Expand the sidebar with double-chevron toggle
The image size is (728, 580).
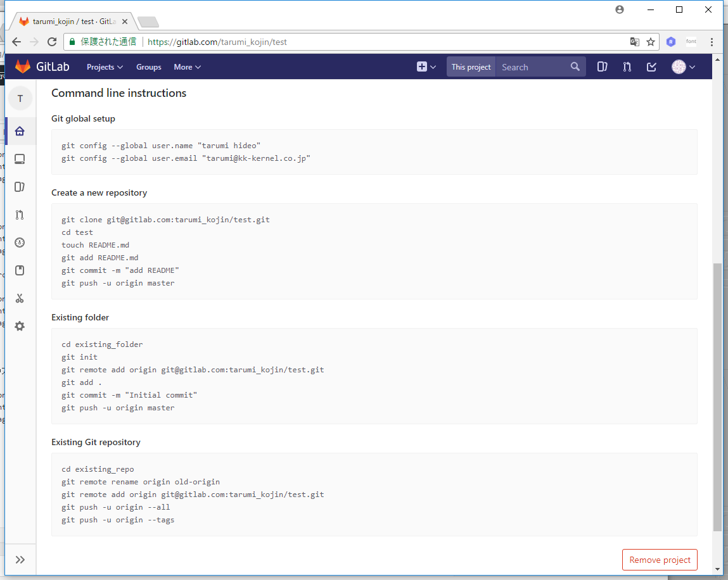[20, 560]
